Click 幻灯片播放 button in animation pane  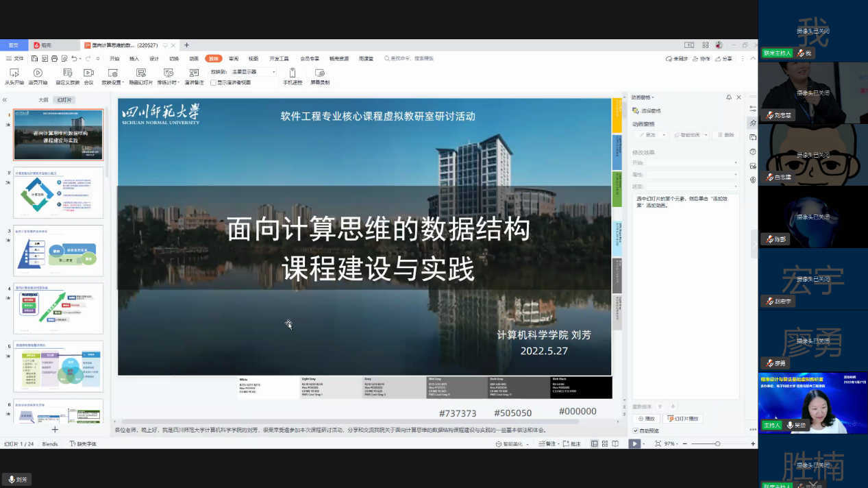(683, 418)
